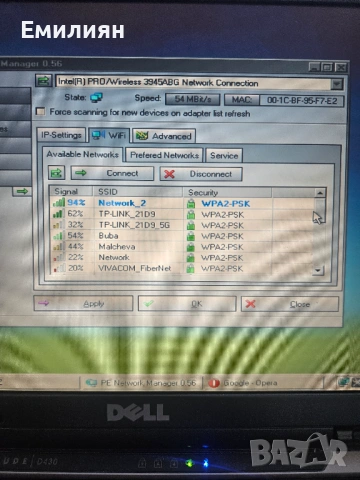This screenshot has width=360, height=480.
Task: Click the 32% signal strength icon
Action: click(x=58, y=224)
